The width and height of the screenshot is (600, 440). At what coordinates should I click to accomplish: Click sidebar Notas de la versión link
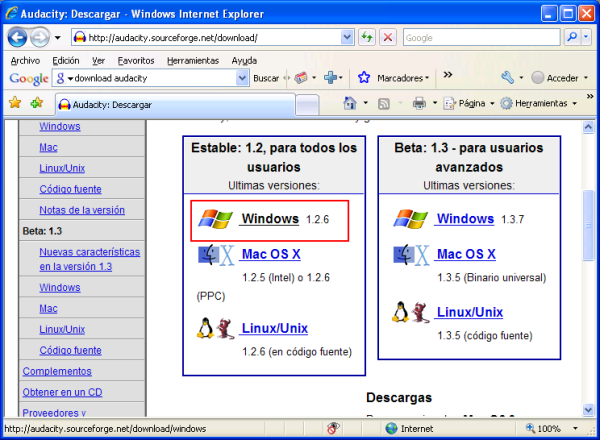pos(82,210)
